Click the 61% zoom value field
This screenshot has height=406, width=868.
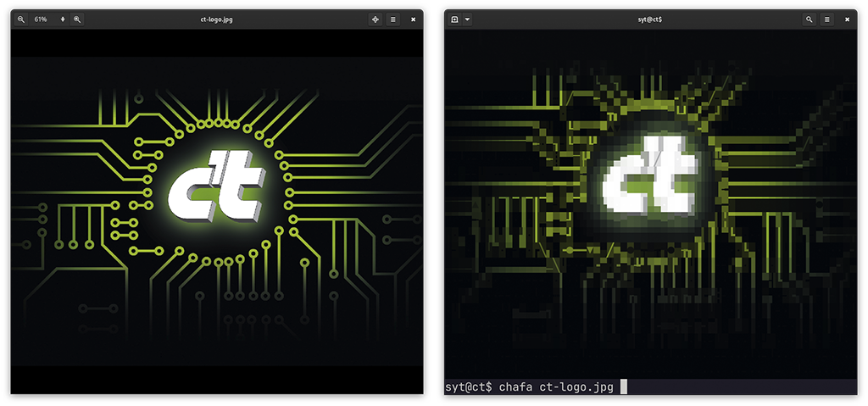point(42,19)
